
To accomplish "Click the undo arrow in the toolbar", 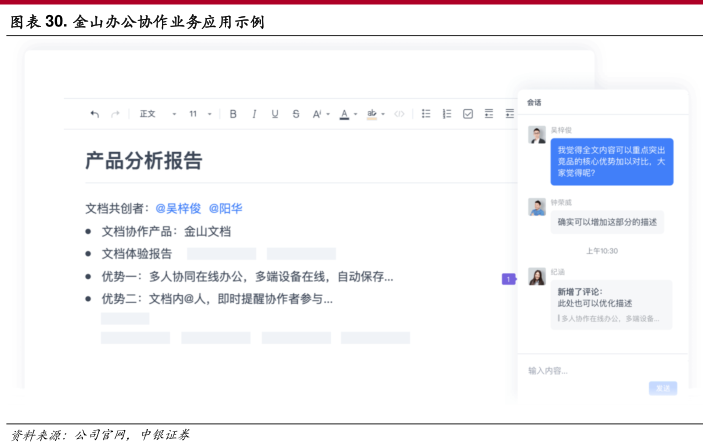I will 95,114.
